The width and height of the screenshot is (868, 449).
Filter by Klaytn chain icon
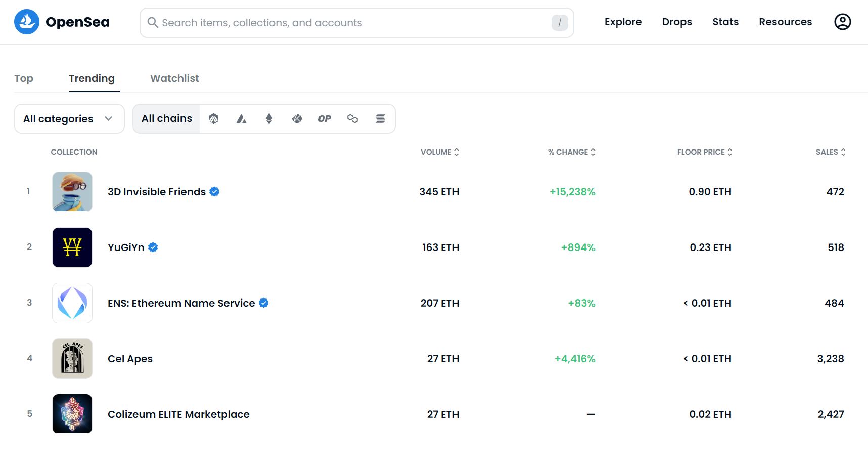point(297,119)
